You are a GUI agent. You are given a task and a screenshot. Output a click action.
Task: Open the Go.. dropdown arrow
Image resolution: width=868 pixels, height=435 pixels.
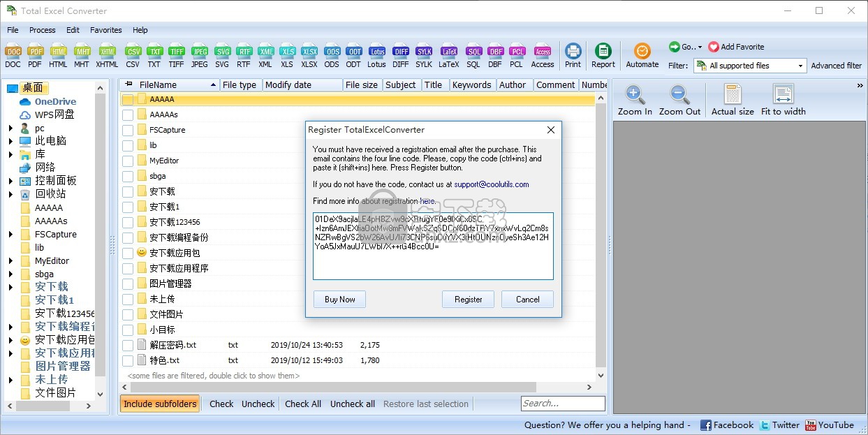tap(700, 47)
